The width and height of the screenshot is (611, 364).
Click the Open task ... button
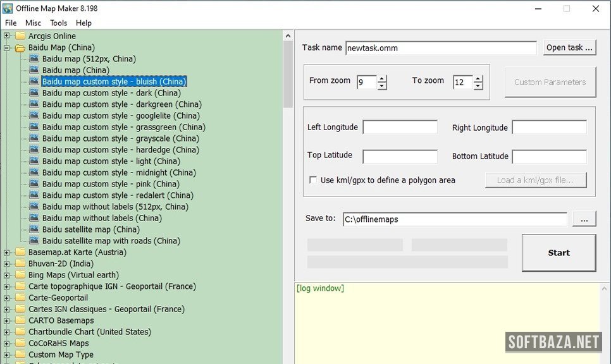pos(569,47)
